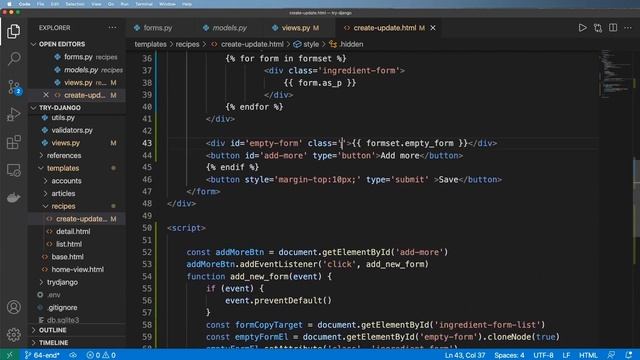This screenshot has width=640, height=360.
Task: Click the feedback icon in status bar
Action: click(x=611, y=355)
